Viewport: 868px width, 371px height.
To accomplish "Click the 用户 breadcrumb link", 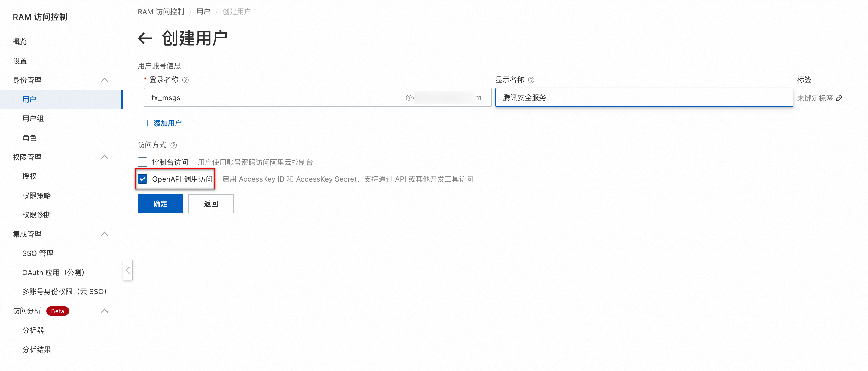I will coord(203,12).
